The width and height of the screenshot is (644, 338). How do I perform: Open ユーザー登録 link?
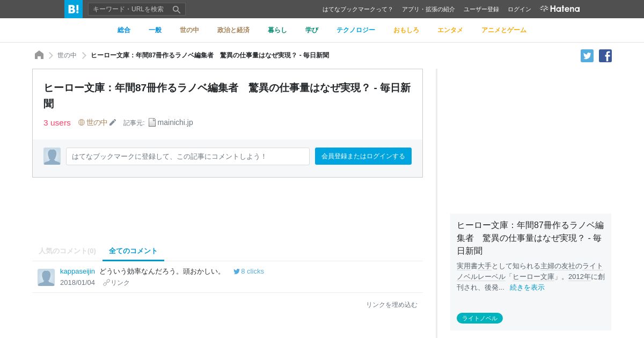click(x=481, y=9)
